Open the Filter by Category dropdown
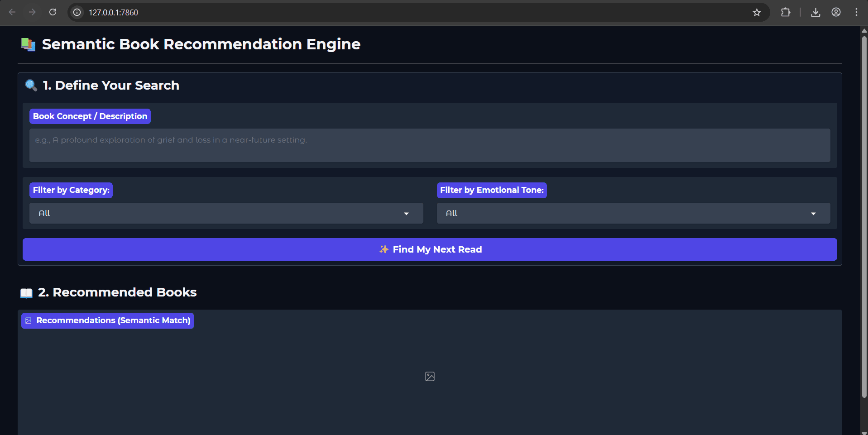Viewport: 868px width, 435px height. point(225,213)
